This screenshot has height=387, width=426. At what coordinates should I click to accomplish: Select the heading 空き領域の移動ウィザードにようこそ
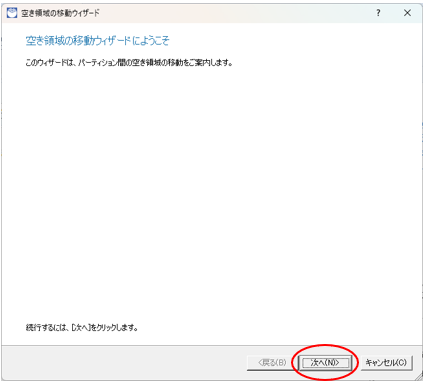coord(97,41)
